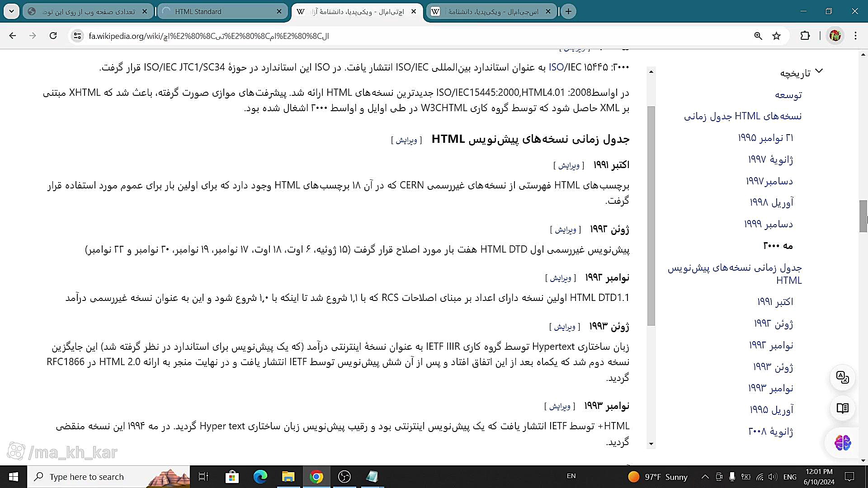Open the notification center icon
The height and width of the screenshot is (488, 868).
tap(850, 477)
